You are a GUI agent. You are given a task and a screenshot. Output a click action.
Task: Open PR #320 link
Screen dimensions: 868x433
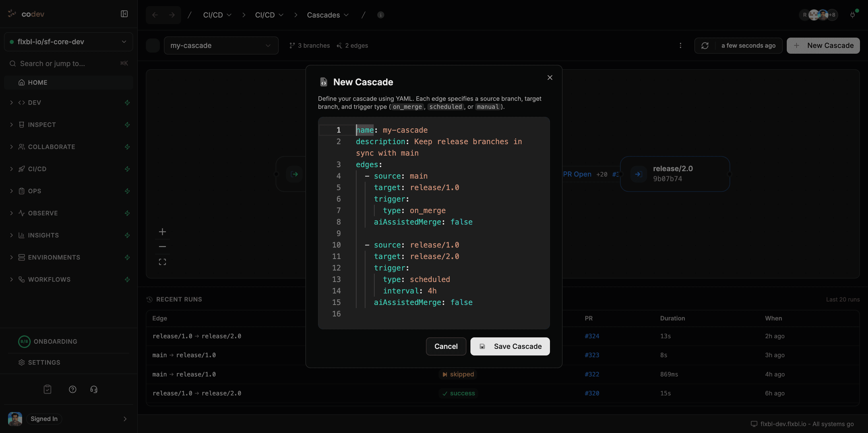pyautogui.click(x=592, y=393)
